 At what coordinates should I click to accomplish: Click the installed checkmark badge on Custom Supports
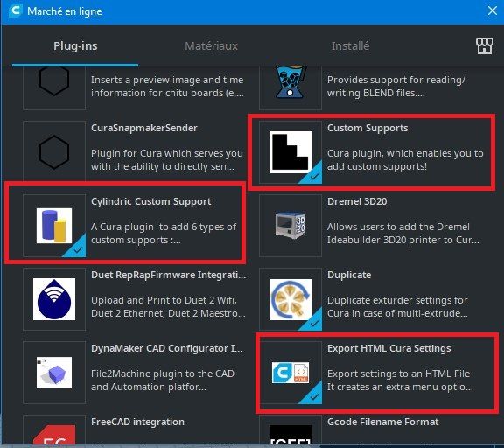(x=313, y=176)
